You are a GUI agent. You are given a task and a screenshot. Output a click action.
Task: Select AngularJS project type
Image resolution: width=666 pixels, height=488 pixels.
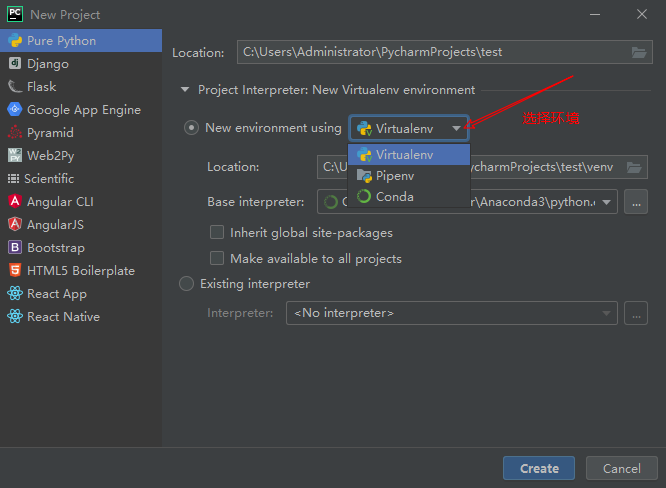[x=81, y=224]
